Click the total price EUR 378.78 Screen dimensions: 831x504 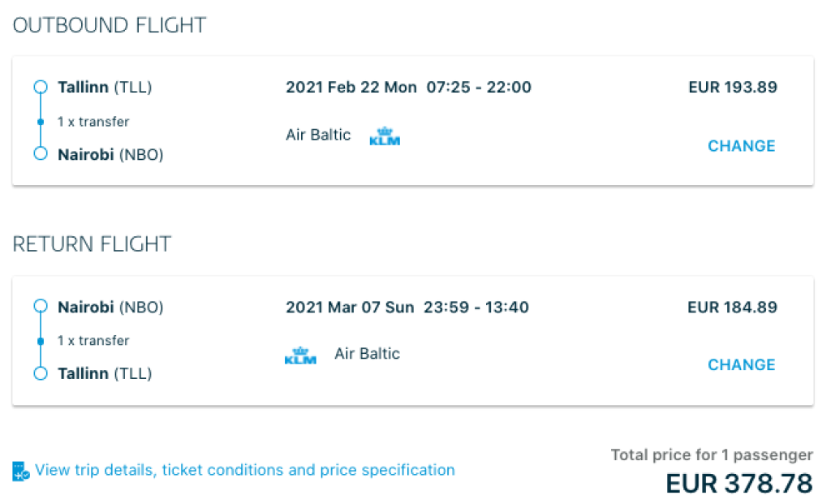pos(738,484)
